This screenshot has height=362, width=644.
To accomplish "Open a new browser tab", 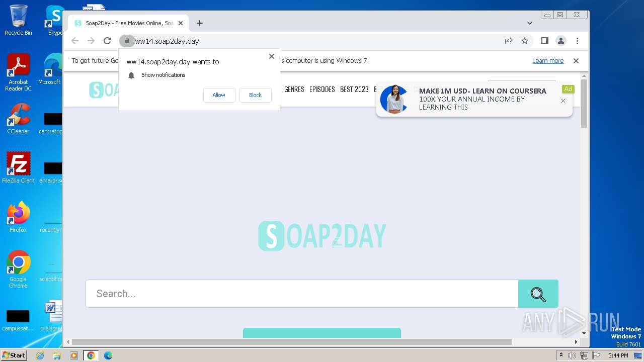I will pos(200,23).
